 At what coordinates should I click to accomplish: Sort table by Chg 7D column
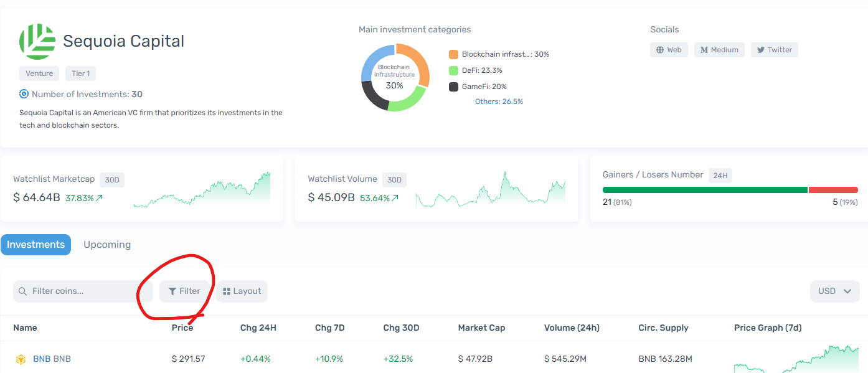click(330, 328)
